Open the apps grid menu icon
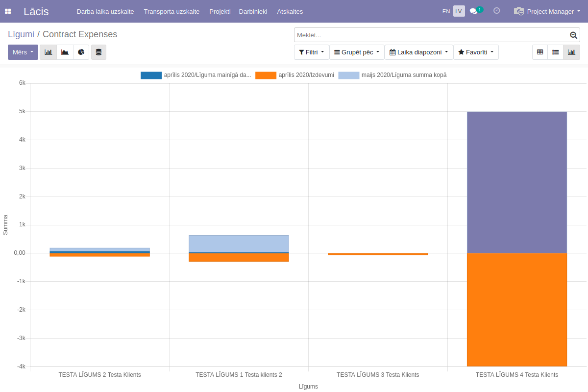Screen dimensions: 588x392 [x=8, y=11]
